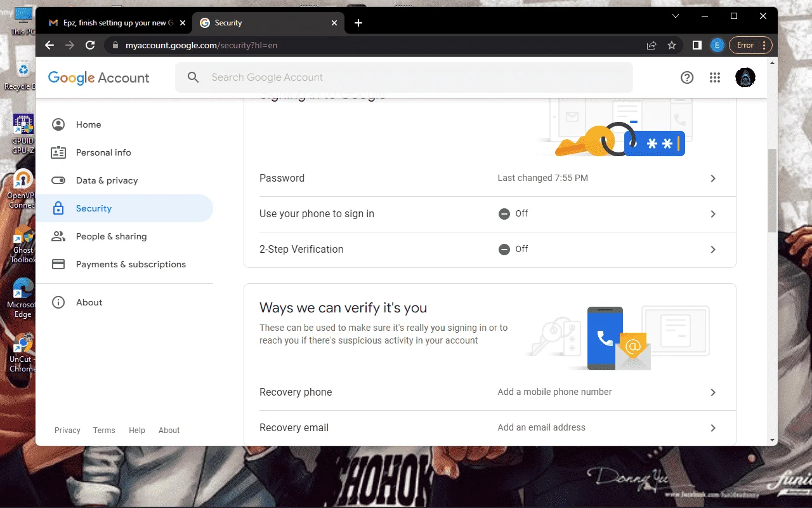Click Add a mobile phone number
Viewport: 812px width, 508px height.
(x=554, y=392)
